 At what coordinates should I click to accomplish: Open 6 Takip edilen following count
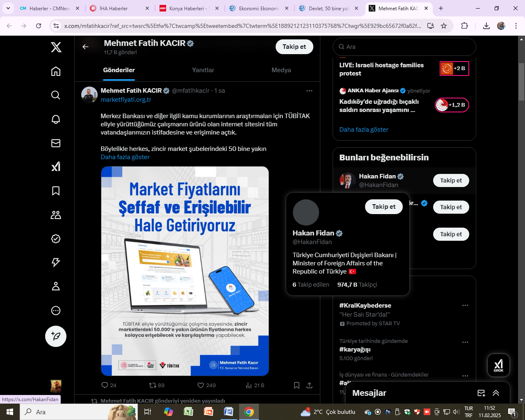point(311,285)
